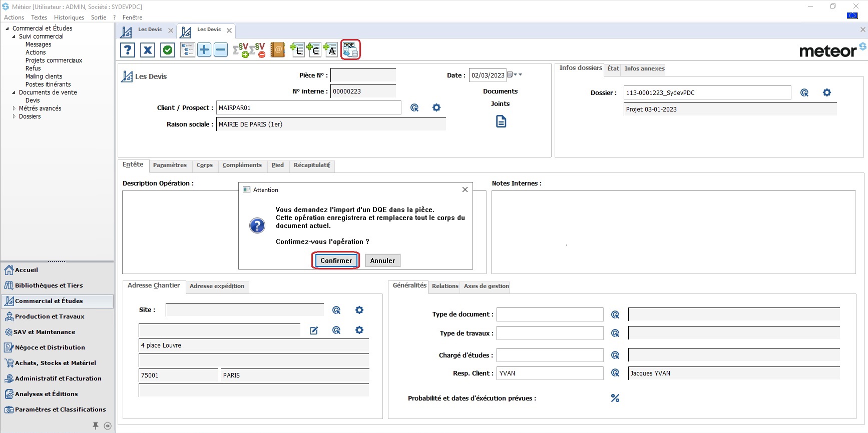
Task: Switch to the Récapitulatif tab
Action: [312, 165]
